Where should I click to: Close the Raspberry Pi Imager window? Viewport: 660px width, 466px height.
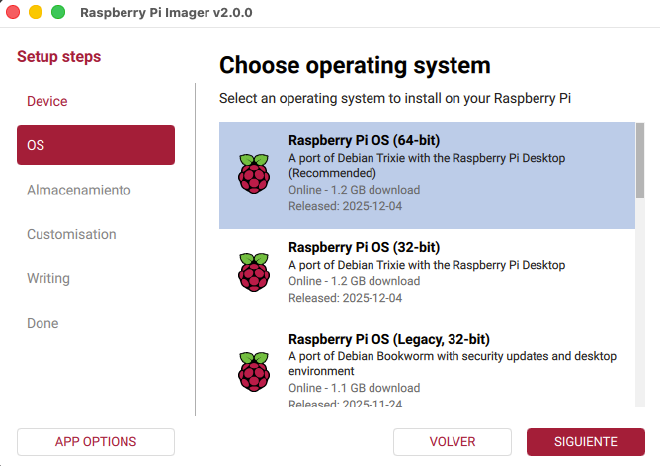14,13
